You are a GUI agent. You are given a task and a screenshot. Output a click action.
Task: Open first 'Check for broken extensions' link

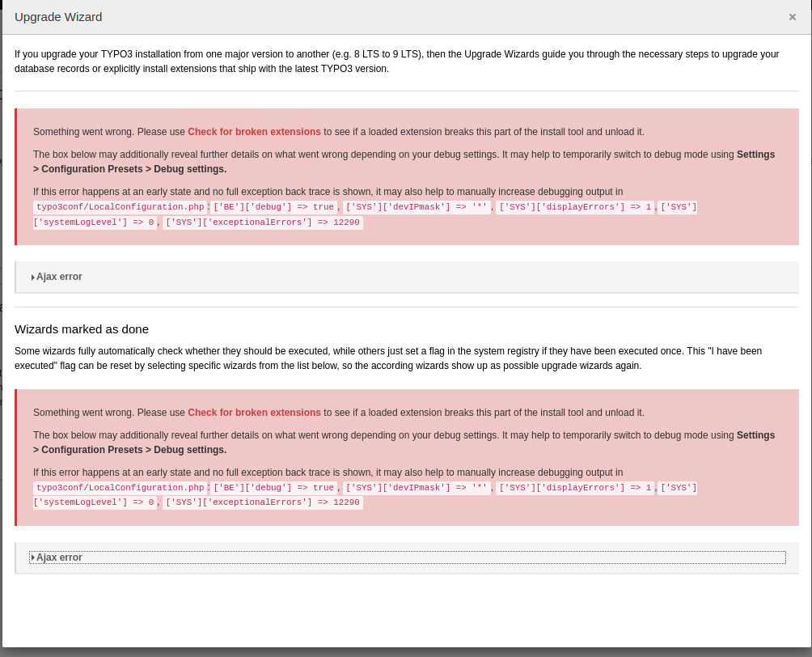tap(254, 132)
